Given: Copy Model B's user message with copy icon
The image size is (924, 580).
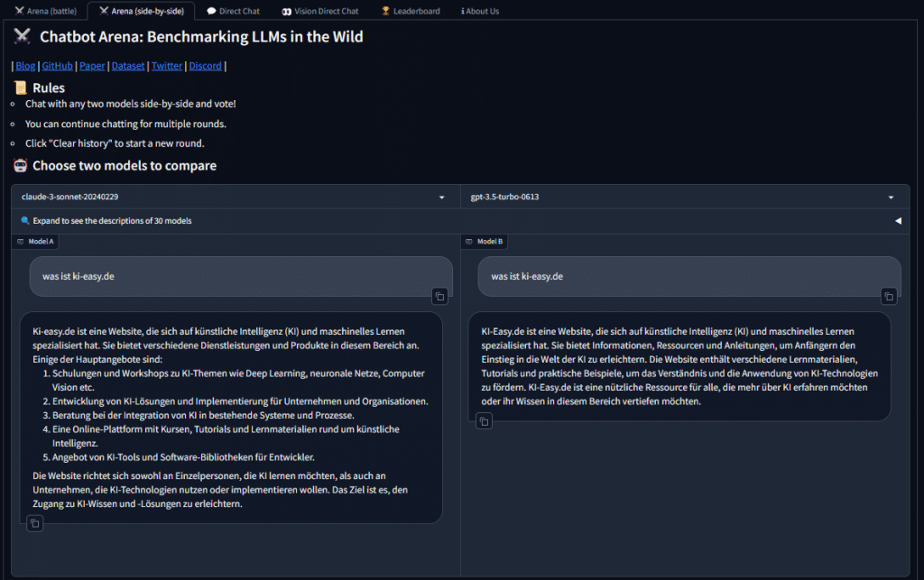Looking at the screenshot, I should point(889,296).
